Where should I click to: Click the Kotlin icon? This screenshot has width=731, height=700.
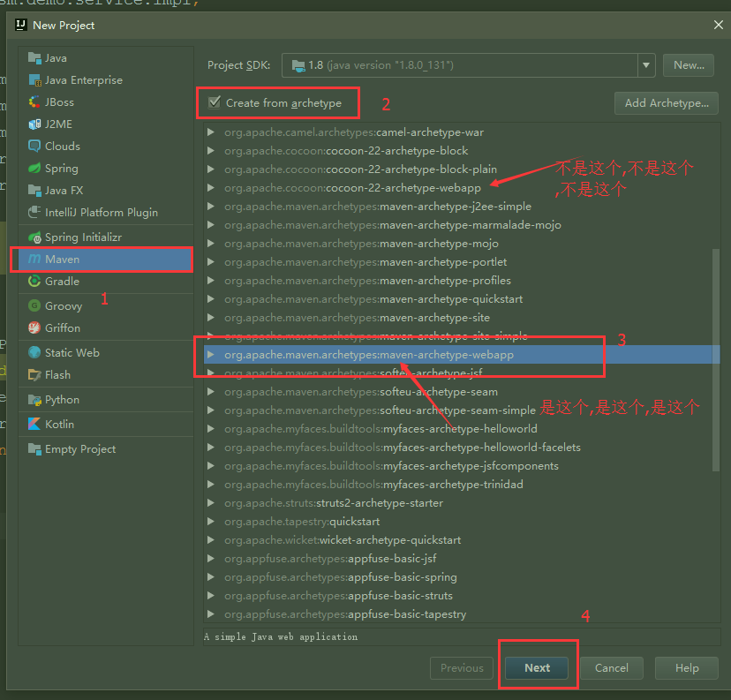coord(34,424)
